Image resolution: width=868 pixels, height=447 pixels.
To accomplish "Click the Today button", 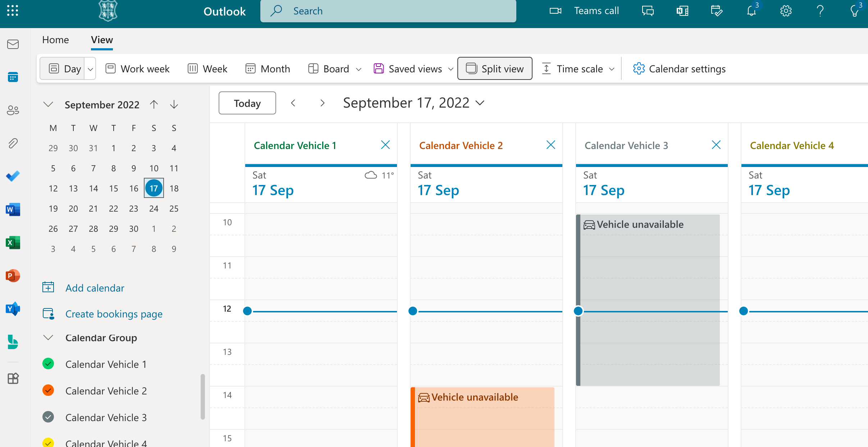I will click(247, 103).
